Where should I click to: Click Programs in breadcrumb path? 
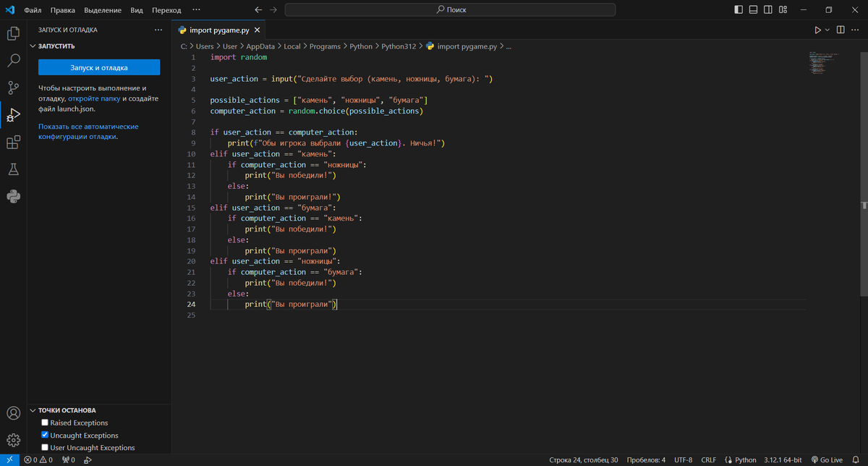click(325, 46)
